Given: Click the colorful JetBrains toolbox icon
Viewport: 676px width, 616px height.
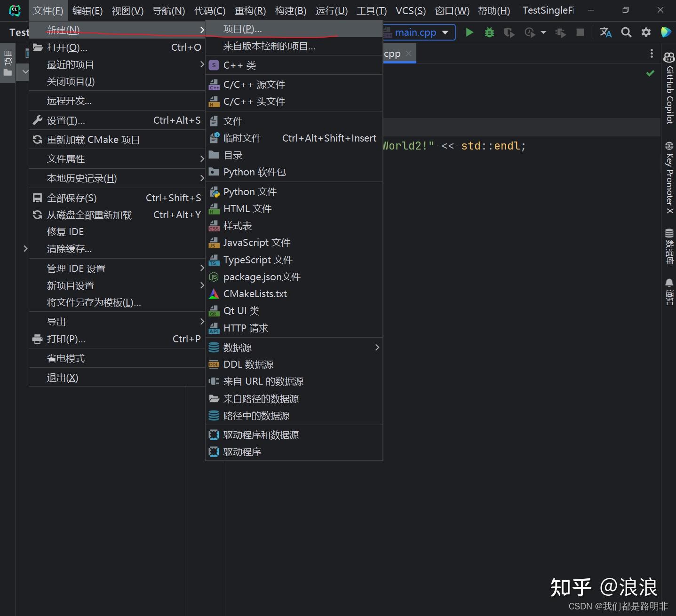Looking at the screenshot, I should [666, 32].
